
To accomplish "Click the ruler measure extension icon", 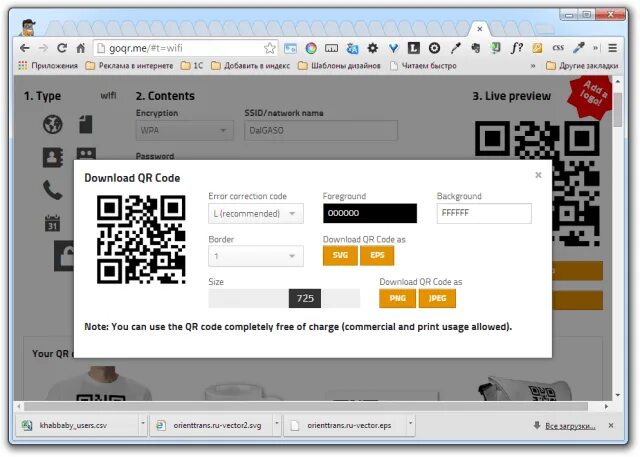I will click(x=331, y=48).
